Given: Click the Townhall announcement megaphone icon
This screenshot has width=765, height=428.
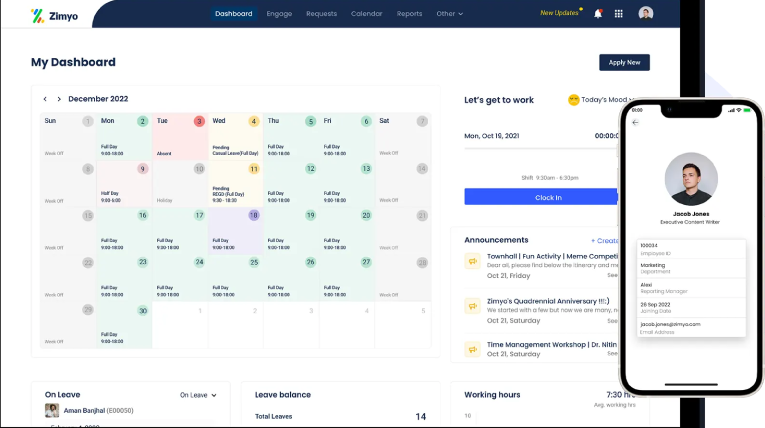Looking at the screenshot, I should [x=473, y=261].
